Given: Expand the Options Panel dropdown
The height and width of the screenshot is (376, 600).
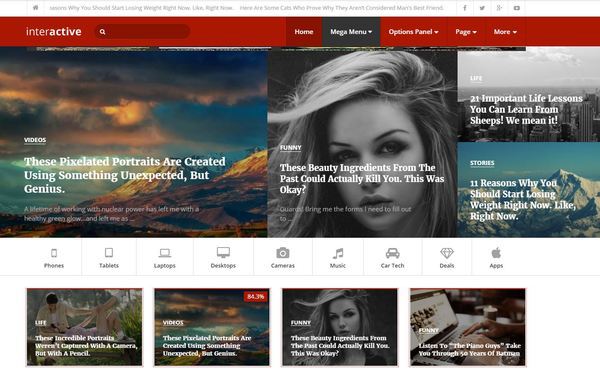Looking at the screenshot, I should click(x=413, y=32).
